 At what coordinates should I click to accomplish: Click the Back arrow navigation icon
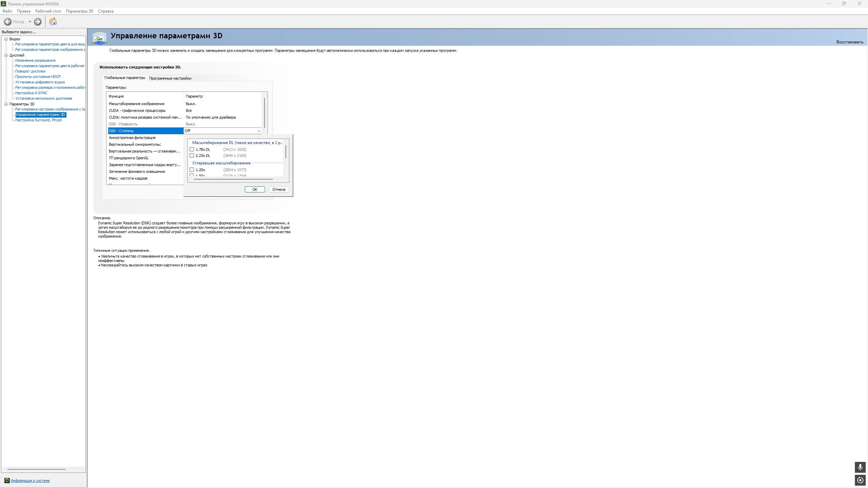click(x=7, y=22)
